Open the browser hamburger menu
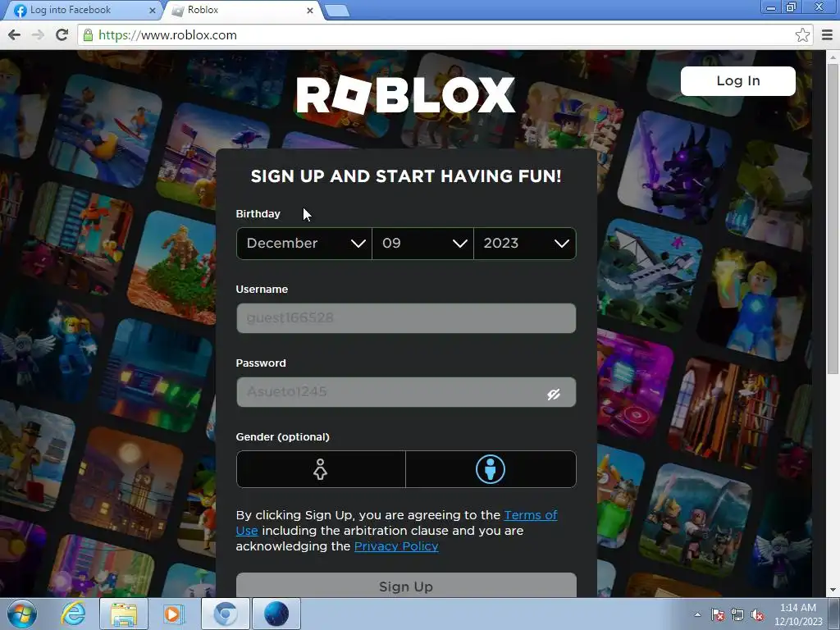840x630 pixels. (827, 35)
